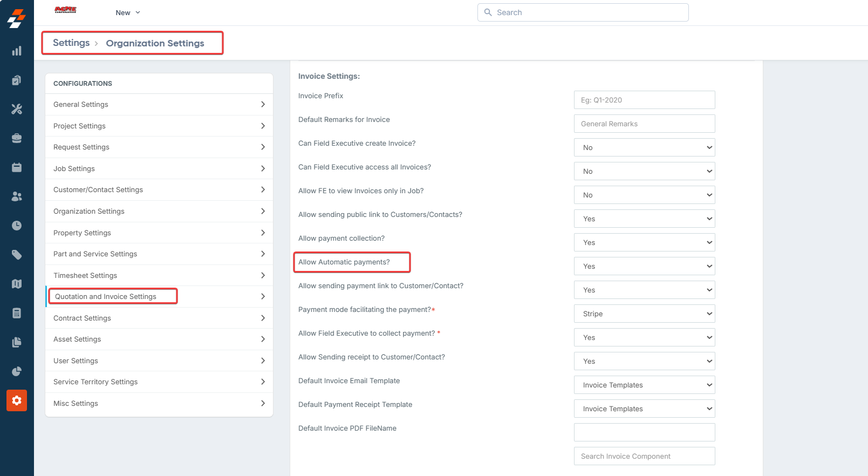This screenshot has height=476, width=868.
Task: Open Default Payment Receipt Template dropdown
Action: coord(644,409)
